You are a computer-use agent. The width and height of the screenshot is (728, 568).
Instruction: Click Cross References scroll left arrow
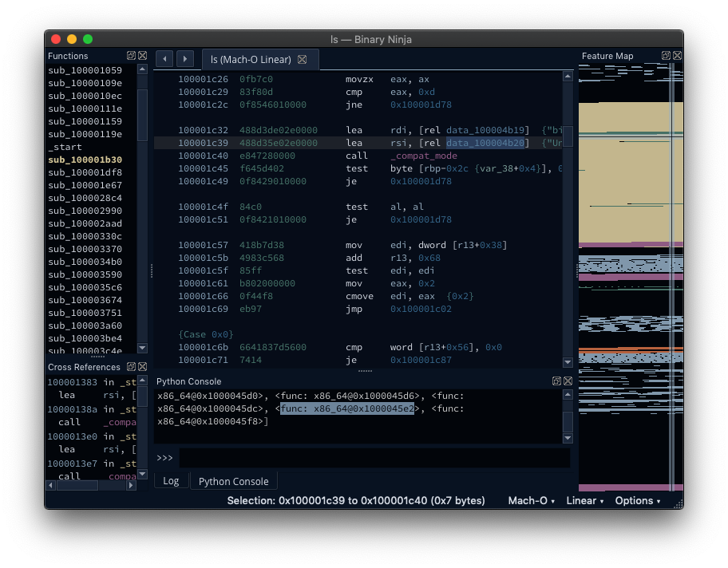click(51, 485)
